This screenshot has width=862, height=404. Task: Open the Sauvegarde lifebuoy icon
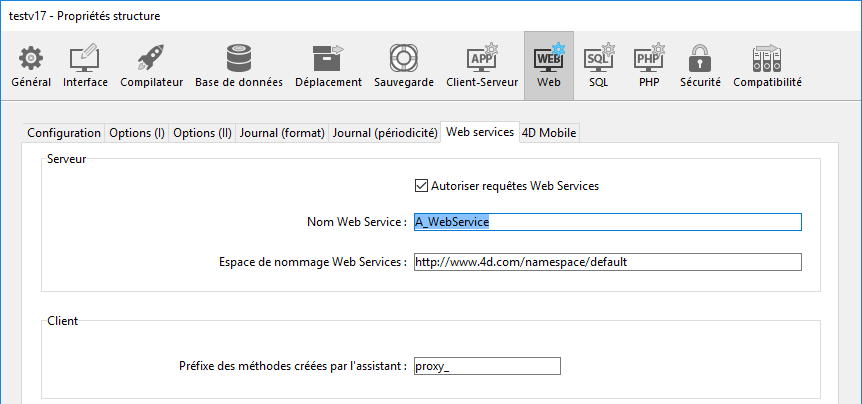point(403,60)
